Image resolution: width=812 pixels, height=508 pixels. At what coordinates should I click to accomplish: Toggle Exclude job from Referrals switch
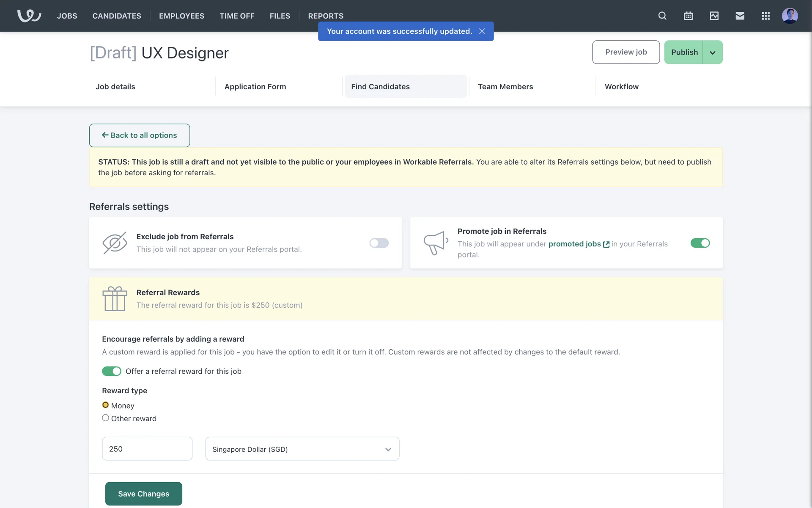point(379,243)
